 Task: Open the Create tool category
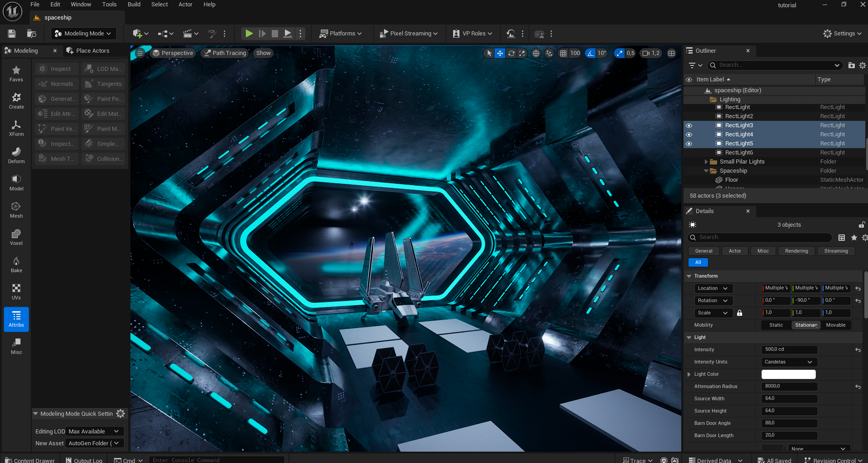coord(16,101)
